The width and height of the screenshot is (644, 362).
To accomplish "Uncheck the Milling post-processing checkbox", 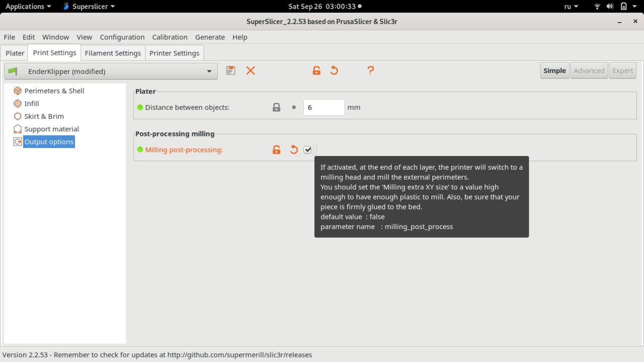I will pos(307,150).
